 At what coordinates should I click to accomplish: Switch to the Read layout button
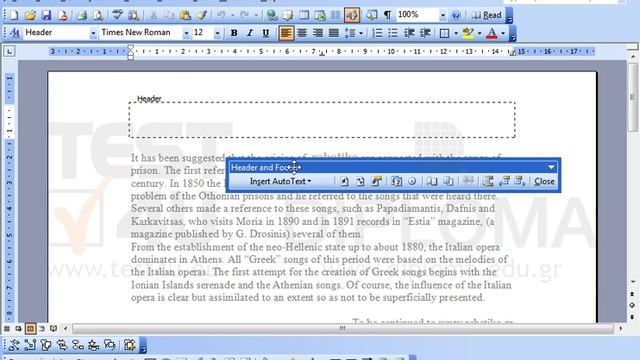(487, 16)
